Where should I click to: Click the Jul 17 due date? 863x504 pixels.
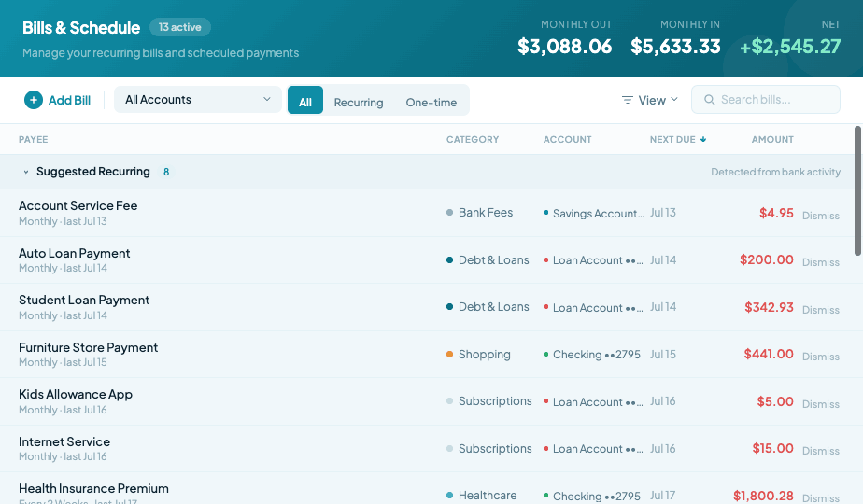pyautogui.click(x=663, y=496)
